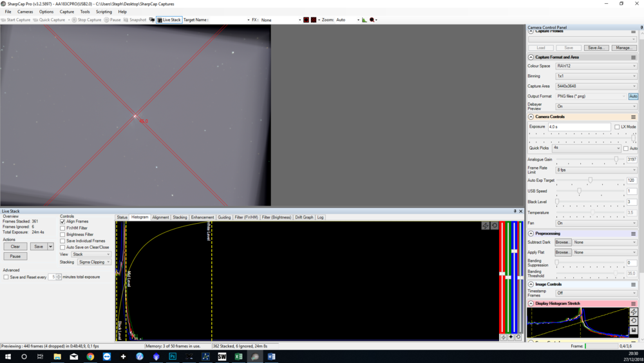Open Photoshop from the taskbar

(x=173, y=357)
